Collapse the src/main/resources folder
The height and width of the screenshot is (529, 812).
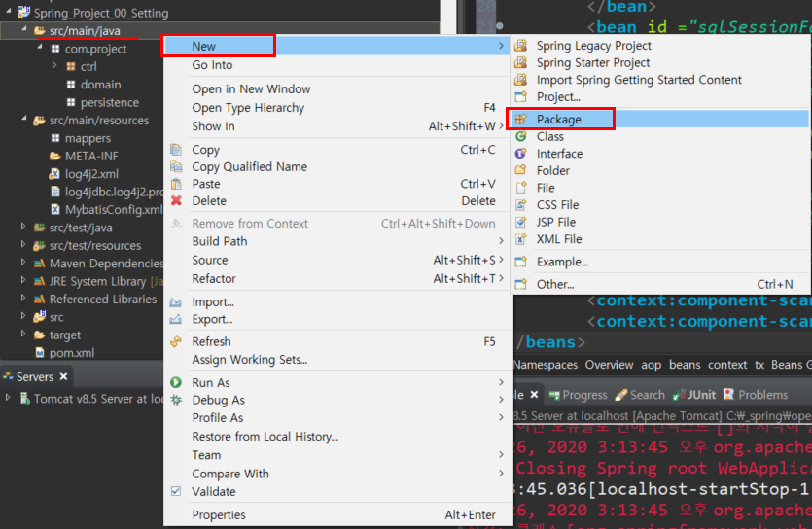coord(23,120)
